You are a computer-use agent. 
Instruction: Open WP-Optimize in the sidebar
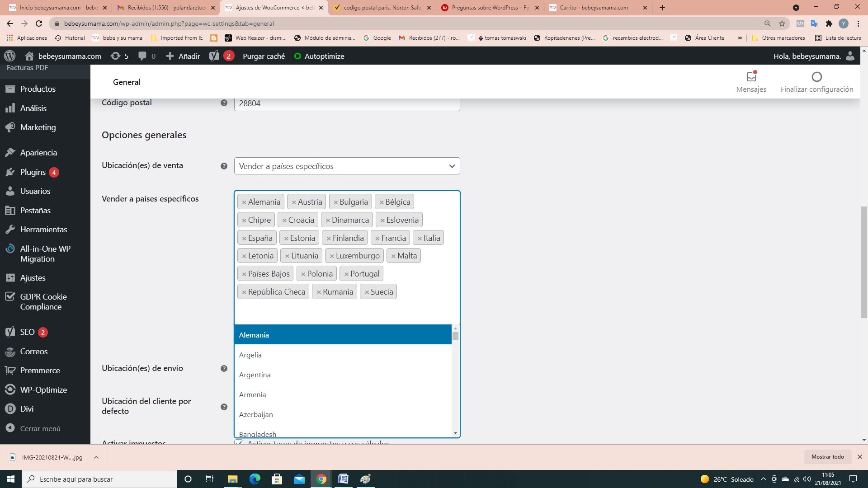click(43, 390)
